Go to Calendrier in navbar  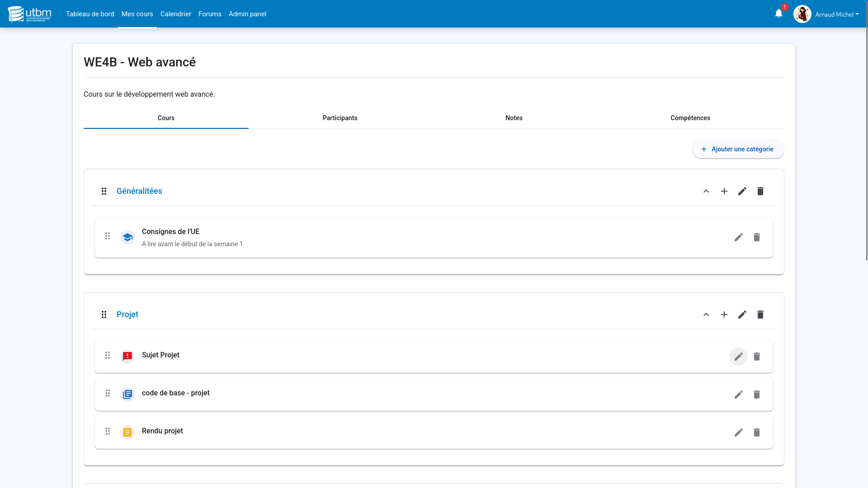(176, 14)
